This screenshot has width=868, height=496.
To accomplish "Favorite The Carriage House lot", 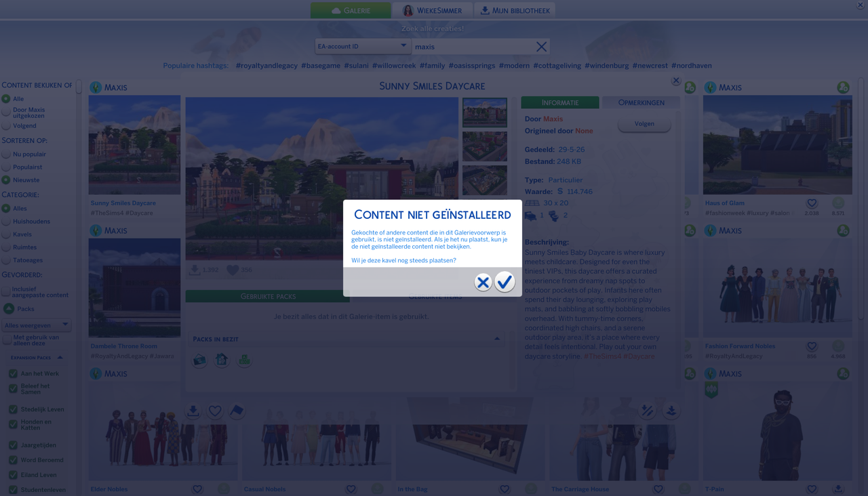I will [x=658, y=489].
